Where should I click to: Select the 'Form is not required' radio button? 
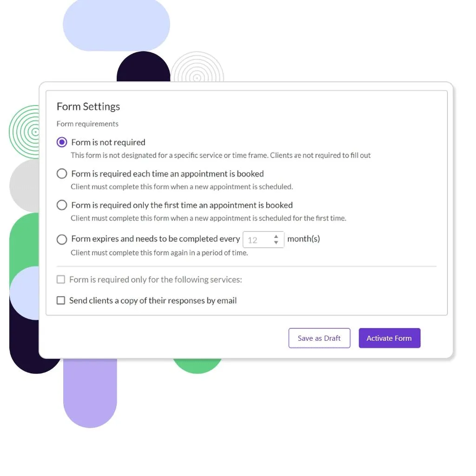point(62,142)
